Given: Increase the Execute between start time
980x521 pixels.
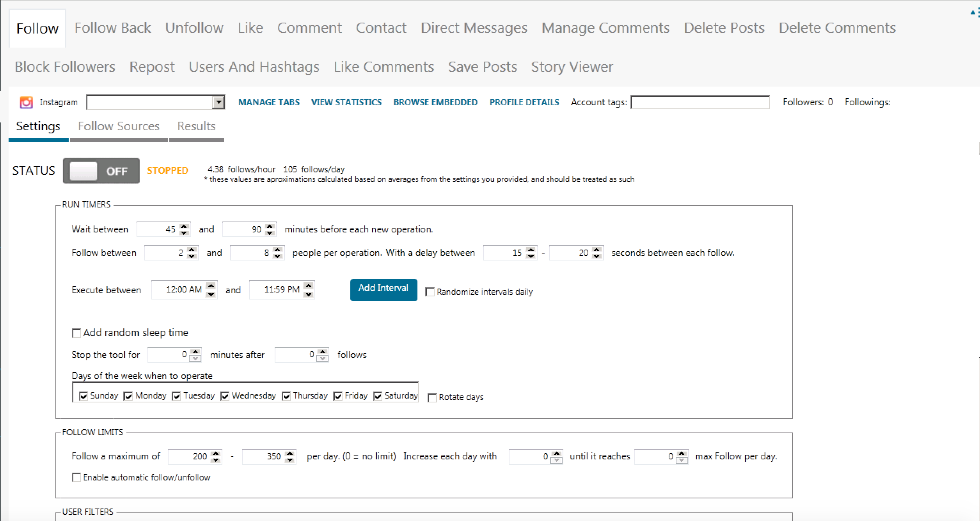Looking at the screenshot, I should pos(211,286).
